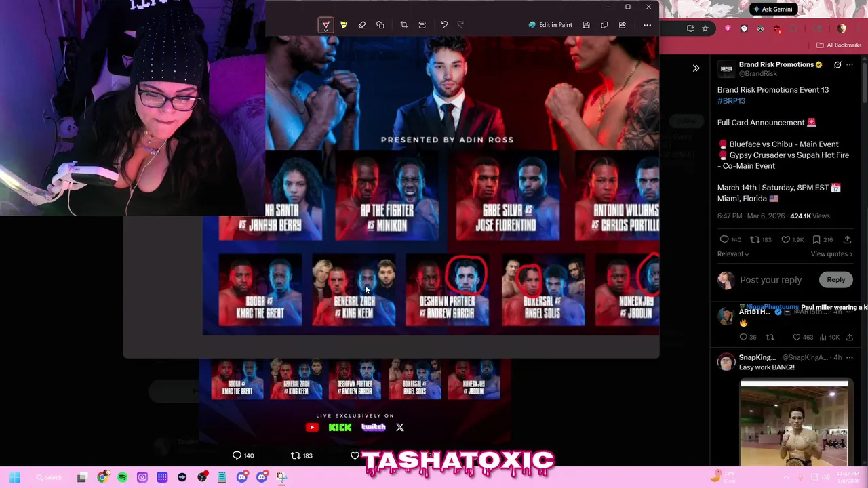Open the All Bookmarks folder
Viewport: 868px width, 488px height.
pos(839,45)
